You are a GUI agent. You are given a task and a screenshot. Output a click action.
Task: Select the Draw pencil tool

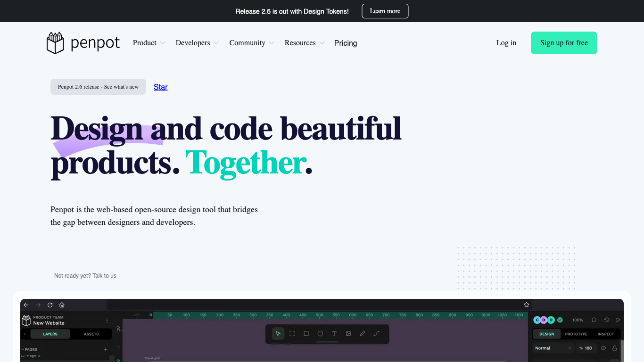[x=363, y=334]
